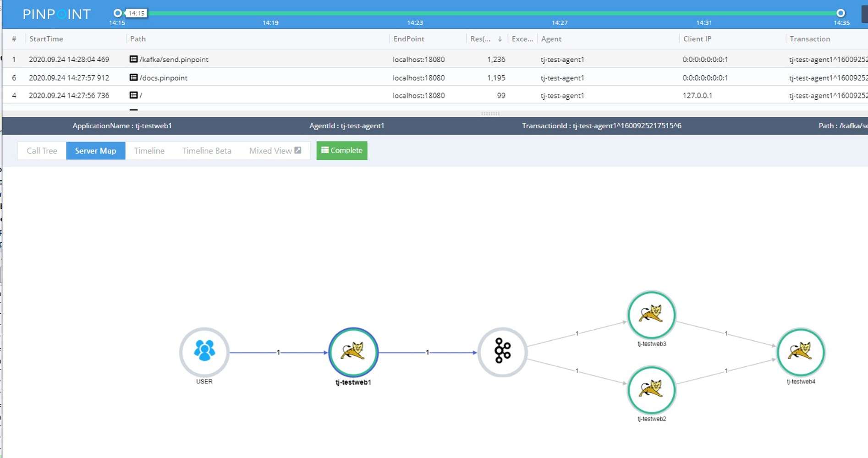
Task: Click the TransactionId text in info bar
Action: [x=602, y=125]
